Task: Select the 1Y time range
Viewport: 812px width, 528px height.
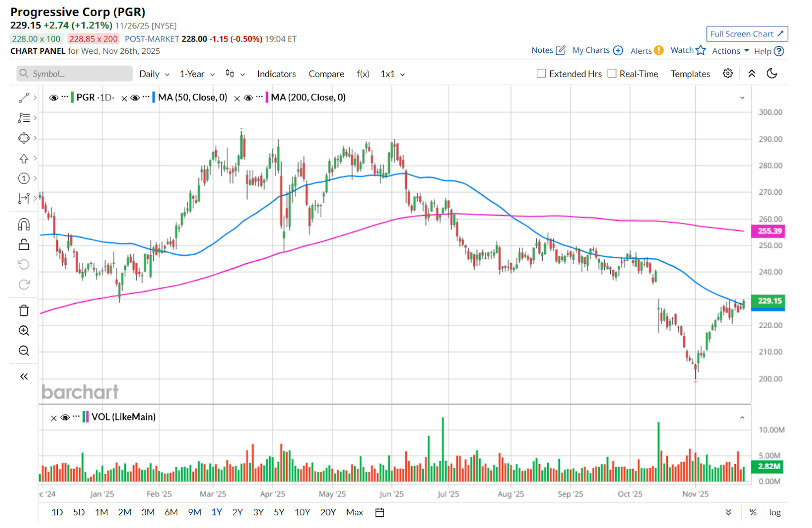Action: [217, 512]
